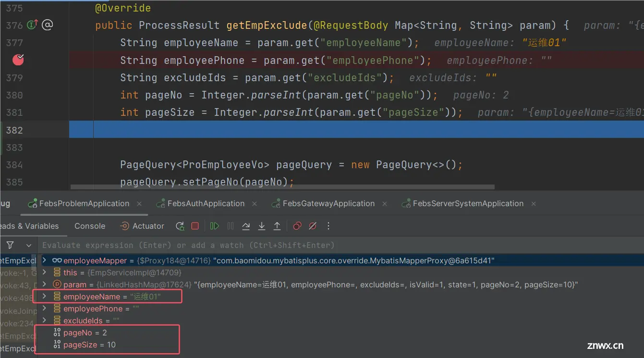This screenshot has height=358, width=644.
Task: Click the object icon beside this variable
Action: point(57,272)
